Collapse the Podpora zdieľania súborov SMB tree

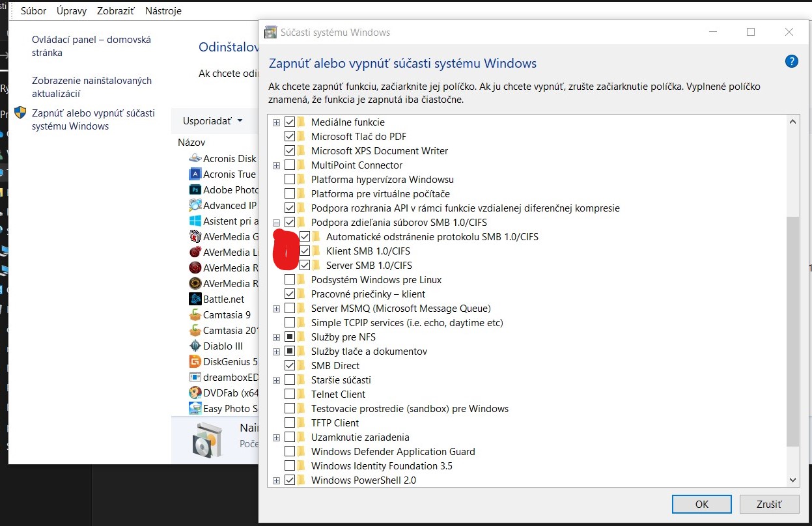point(277,223)
